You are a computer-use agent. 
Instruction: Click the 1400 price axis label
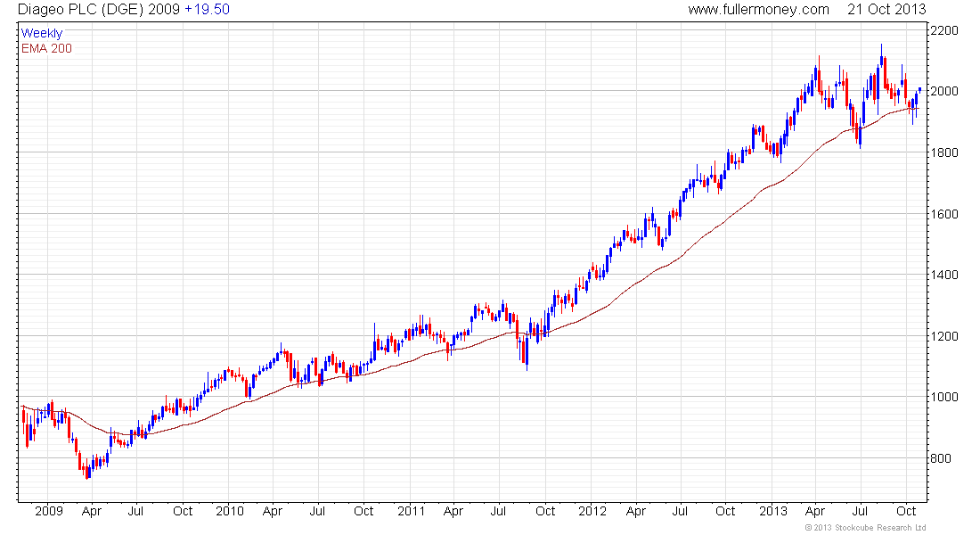(943, 275)
